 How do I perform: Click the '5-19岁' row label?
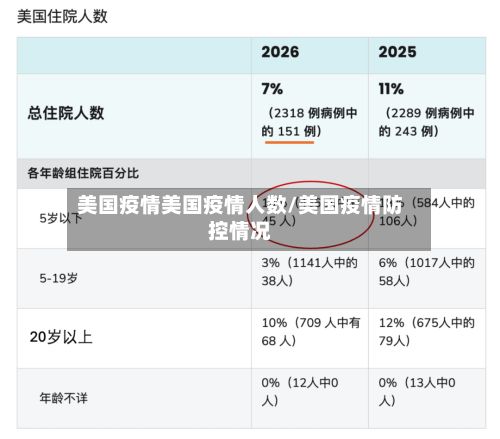coord(59,278)
